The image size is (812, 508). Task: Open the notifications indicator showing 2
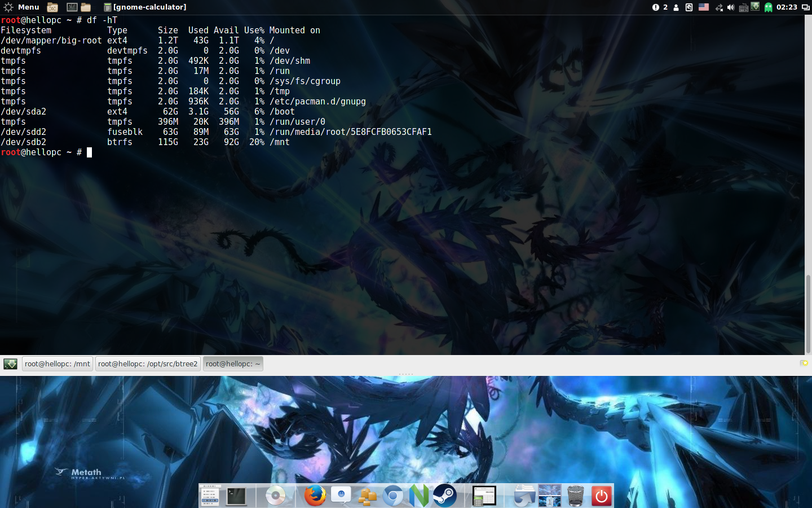coord(660,7)
